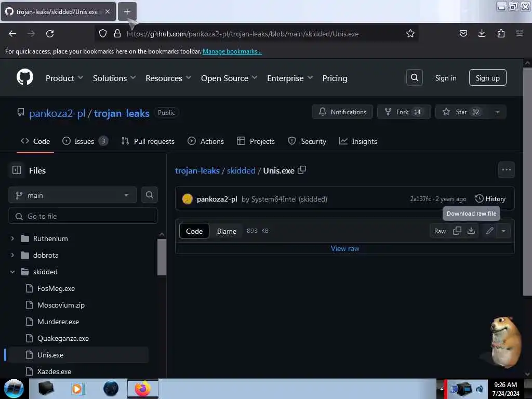Image resolution: width=532 pixels, height=399 pixels.
Task: Click the search files magnifier in sidebar
Action: coord(149,195)
